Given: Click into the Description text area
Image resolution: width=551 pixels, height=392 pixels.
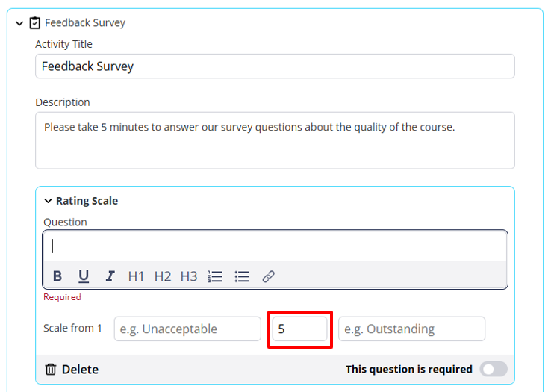Looking at the screenshot, I should point(275,140).
